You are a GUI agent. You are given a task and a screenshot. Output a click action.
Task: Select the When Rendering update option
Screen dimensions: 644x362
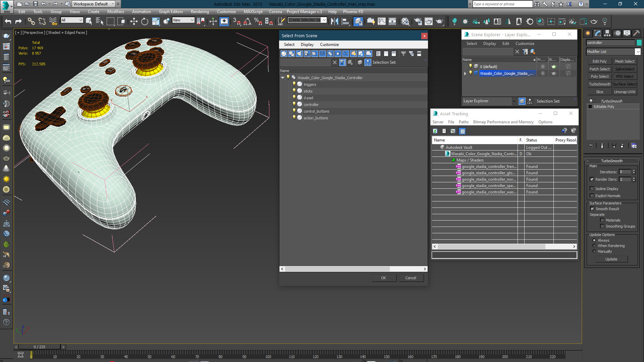(594, 246)
